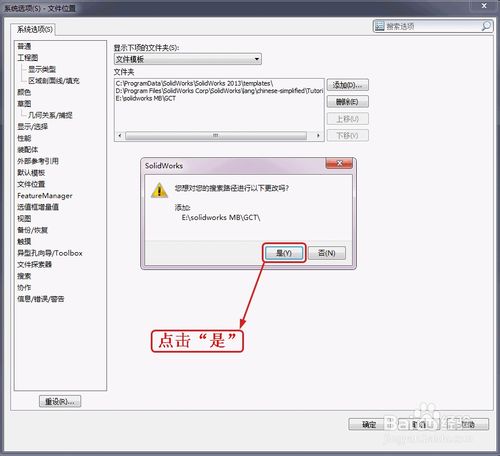The height and width of the screenshot is (456, 500).
Task: Select 工程图 in the options tree
Action: [x=28, y=58]
